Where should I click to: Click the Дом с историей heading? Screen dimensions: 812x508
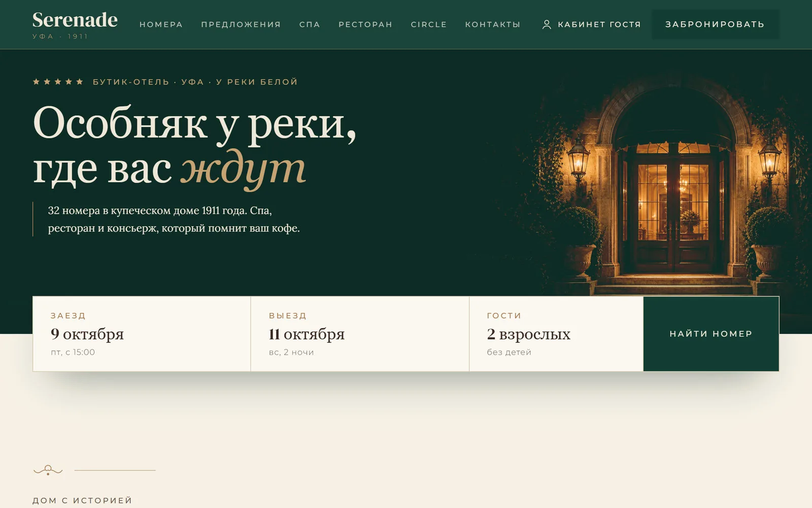(x=82, y=500)
